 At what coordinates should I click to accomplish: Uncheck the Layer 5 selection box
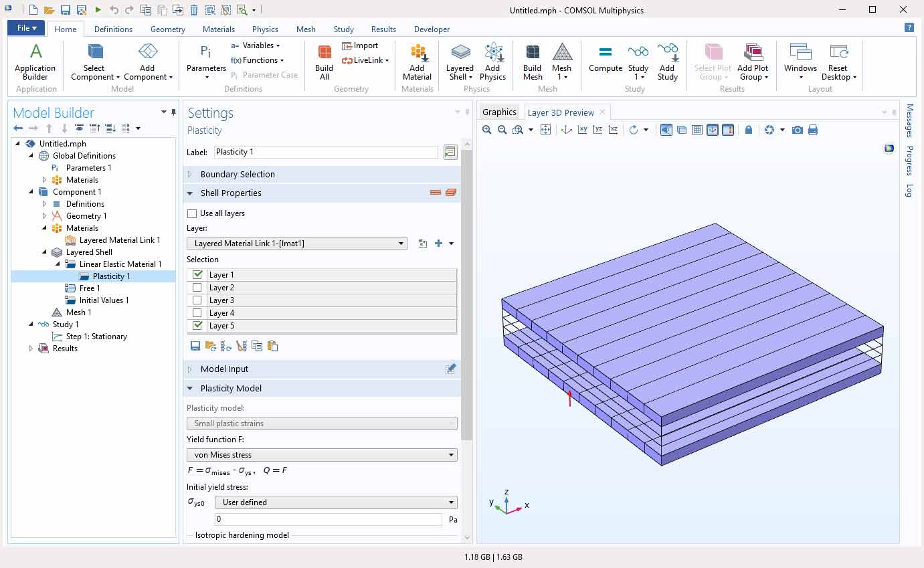tap(197, 326)
